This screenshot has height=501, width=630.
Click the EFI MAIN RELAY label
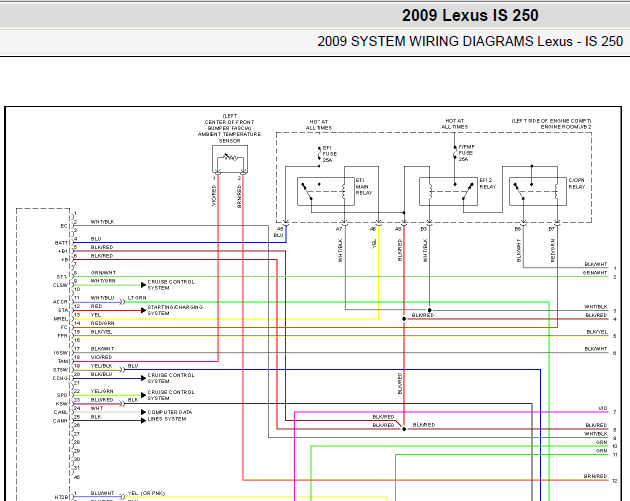click(x=364, y=186)
